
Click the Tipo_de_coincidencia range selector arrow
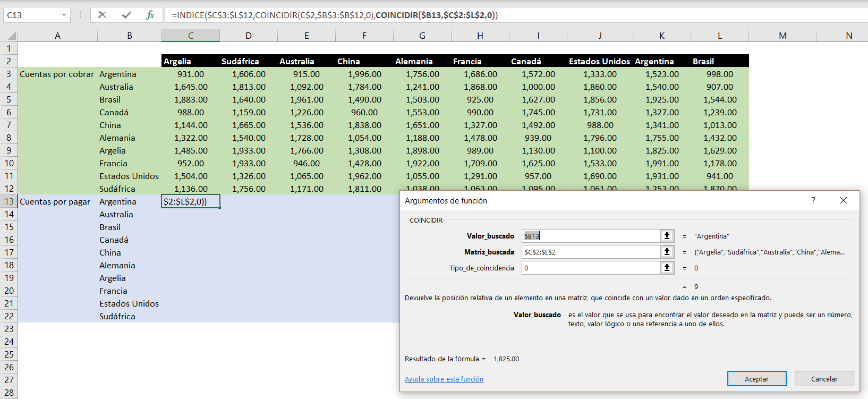tap(667, 268)
